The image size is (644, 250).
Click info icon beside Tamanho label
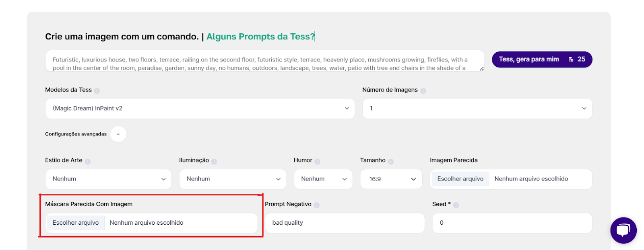[x=391, y=162]
